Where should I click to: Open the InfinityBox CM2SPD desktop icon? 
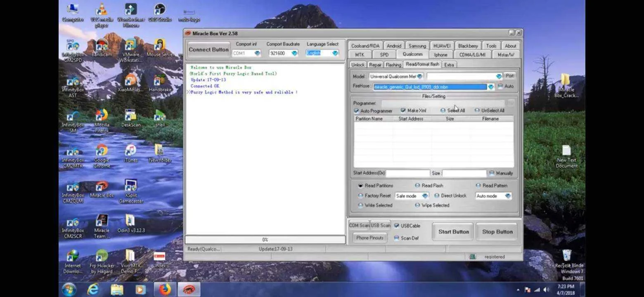(x=73, y=51)
